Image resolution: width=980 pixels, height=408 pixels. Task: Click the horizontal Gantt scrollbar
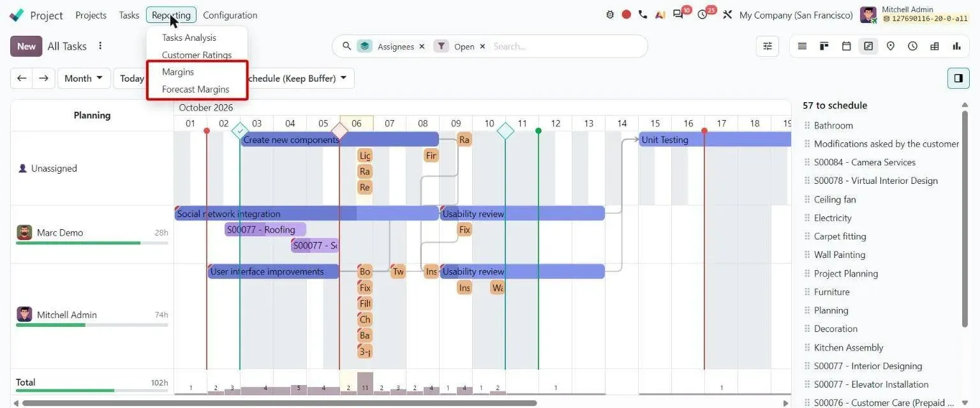point(279,403)
